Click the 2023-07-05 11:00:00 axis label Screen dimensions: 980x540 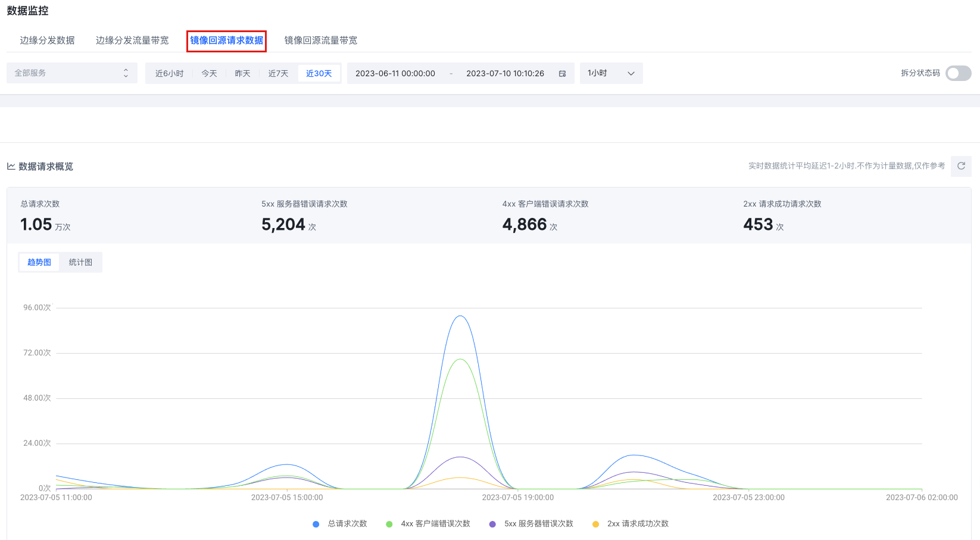point(56,497)
